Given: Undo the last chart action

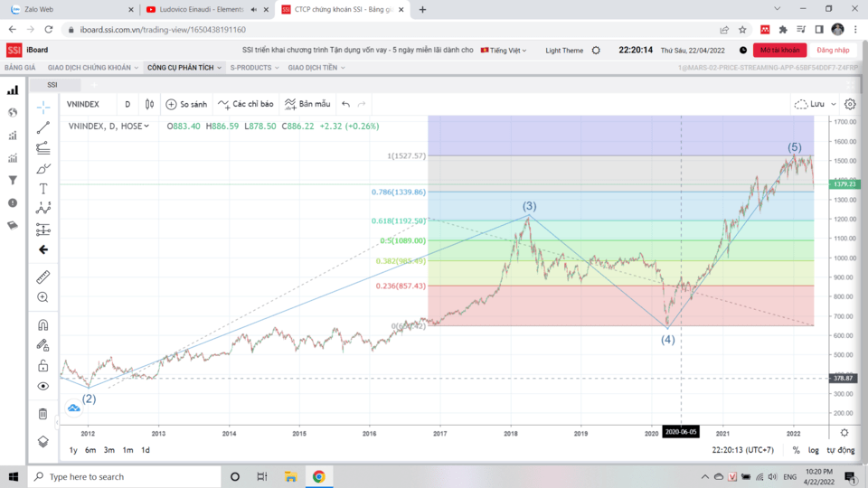Looking at the screenshot, I should [x=345, y=104].
